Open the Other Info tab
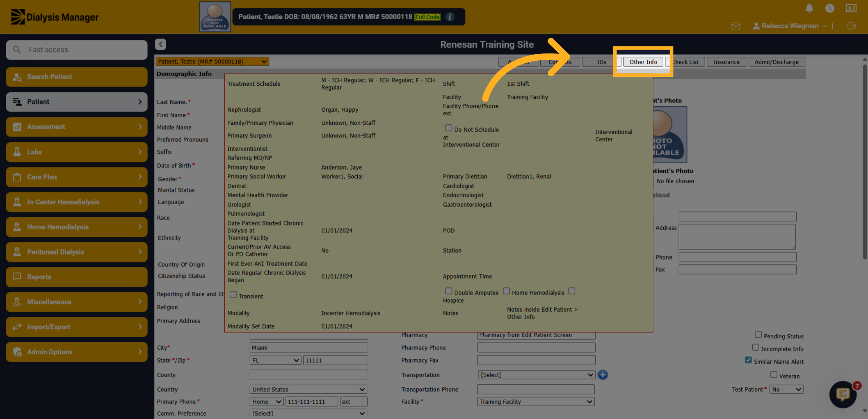Image resolution: width=868 pixels, height=419 pixels. pos(643,62)
